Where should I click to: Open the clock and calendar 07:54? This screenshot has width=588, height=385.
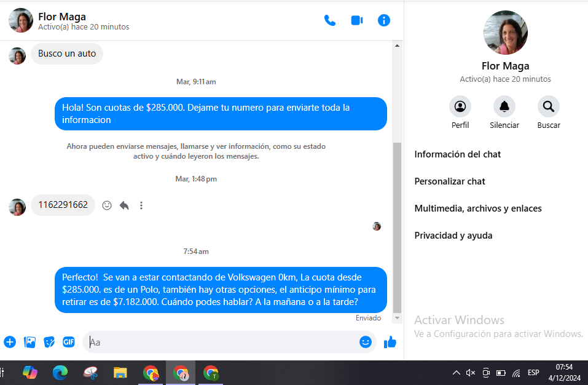click(565, 372)
